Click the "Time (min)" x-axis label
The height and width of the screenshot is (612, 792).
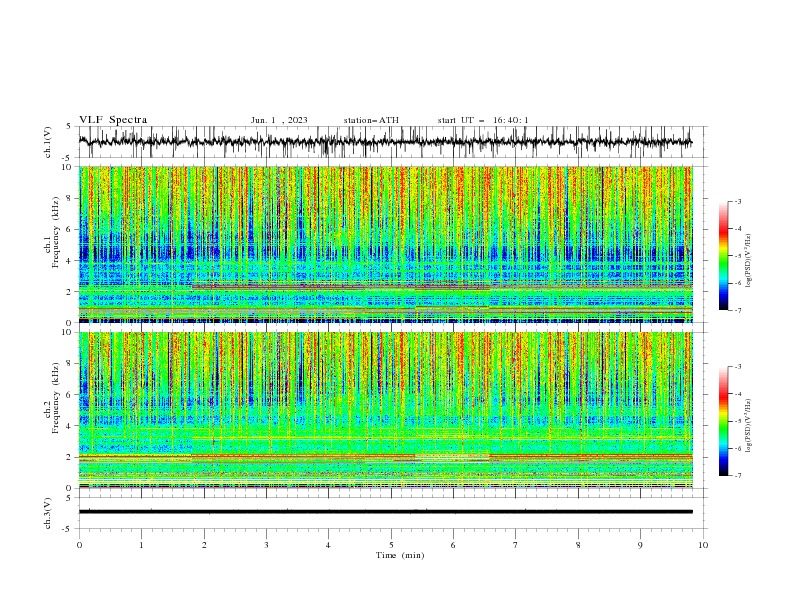pos(400,555)
